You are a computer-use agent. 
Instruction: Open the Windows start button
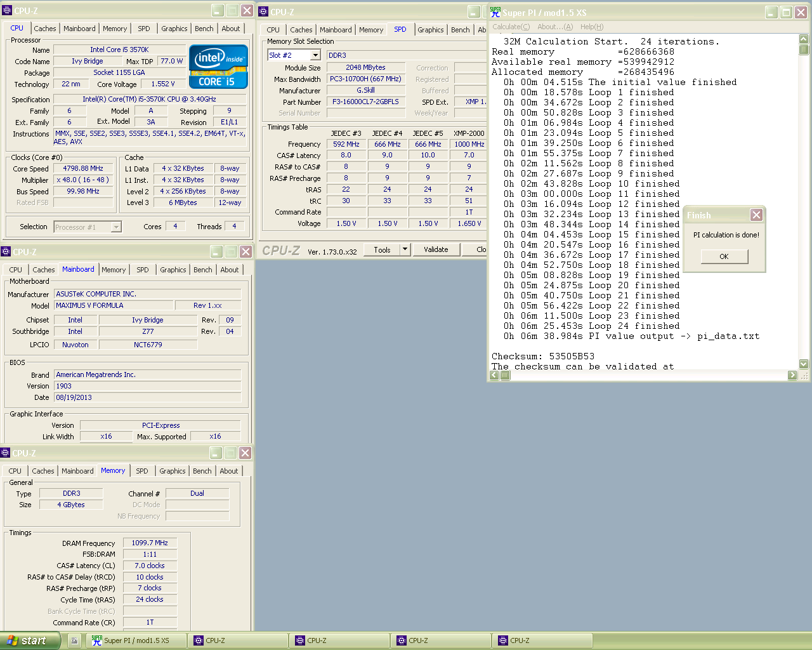(x=30, y=640)
